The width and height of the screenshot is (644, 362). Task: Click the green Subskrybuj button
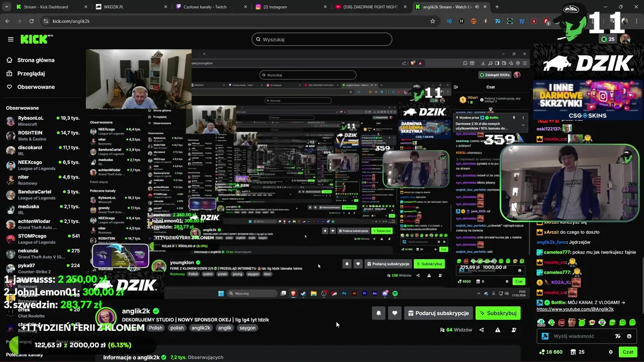pyautogui.click(x=498, y=313)
